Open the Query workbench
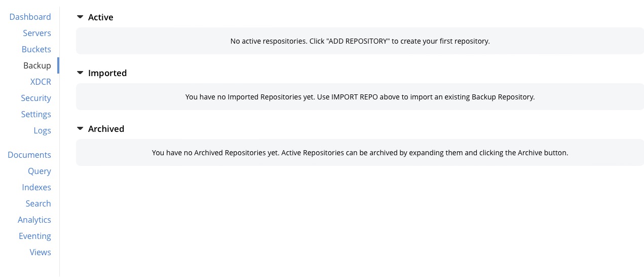The height and width of the screenshot is (277, 644). click(40, 171)
